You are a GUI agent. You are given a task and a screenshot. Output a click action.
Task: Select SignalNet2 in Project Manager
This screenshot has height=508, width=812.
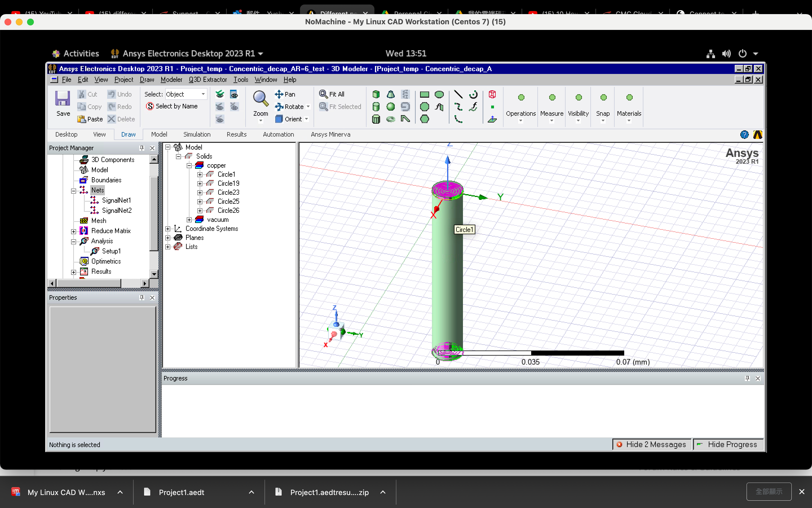116,211
